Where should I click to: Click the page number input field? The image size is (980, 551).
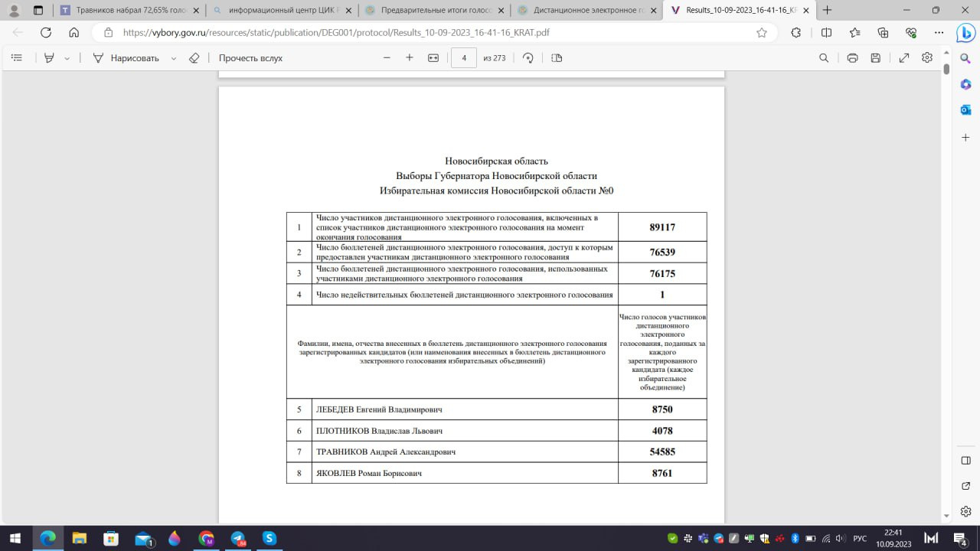click(x=464, y=58)
